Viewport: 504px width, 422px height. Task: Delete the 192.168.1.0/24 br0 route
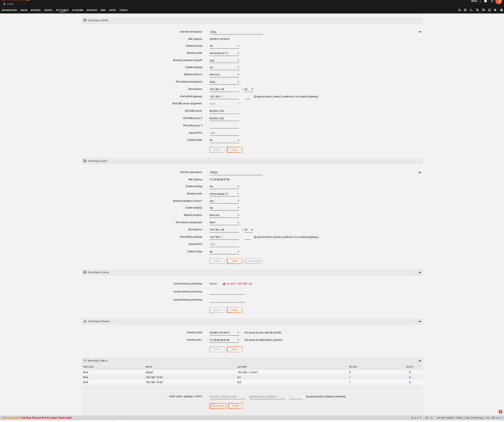coord(410,383)
